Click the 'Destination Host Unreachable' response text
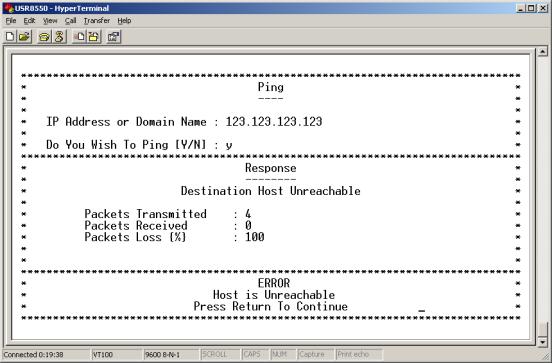The width and height of the screenshot is (552, 363). [270, 191]
